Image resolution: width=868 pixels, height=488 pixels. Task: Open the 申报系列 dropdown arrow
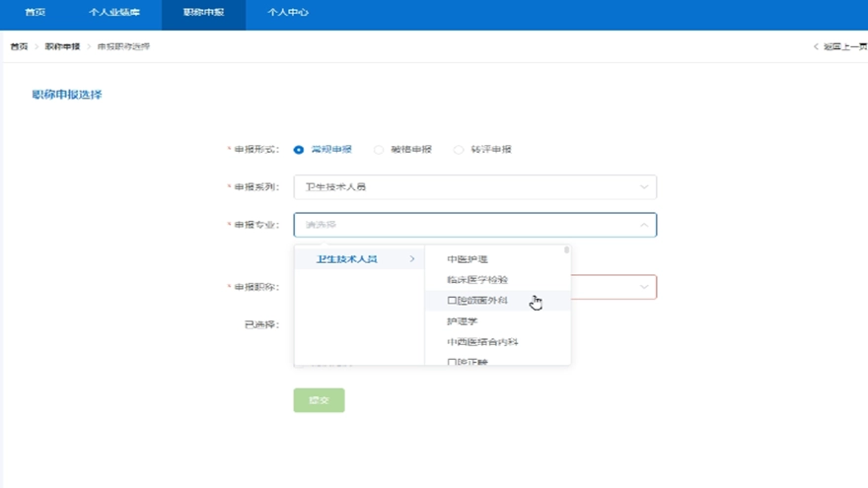[x=644, y=186]
